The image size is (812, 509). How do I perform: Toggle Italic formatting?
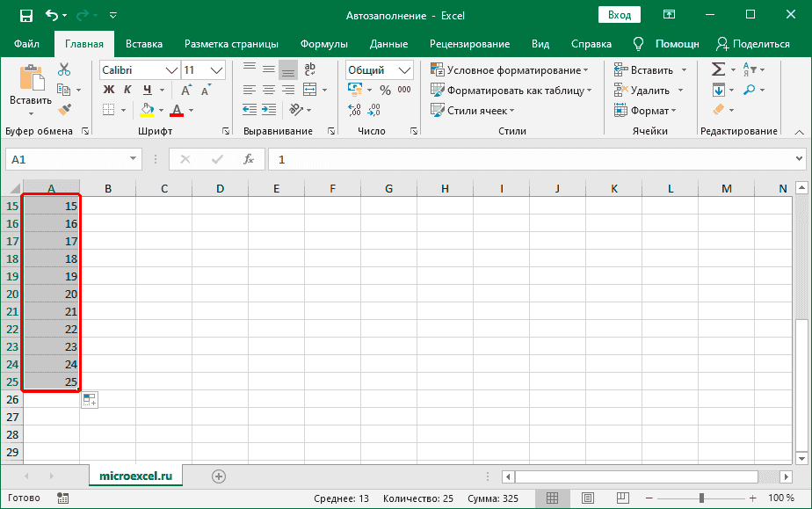coord(128,90)
